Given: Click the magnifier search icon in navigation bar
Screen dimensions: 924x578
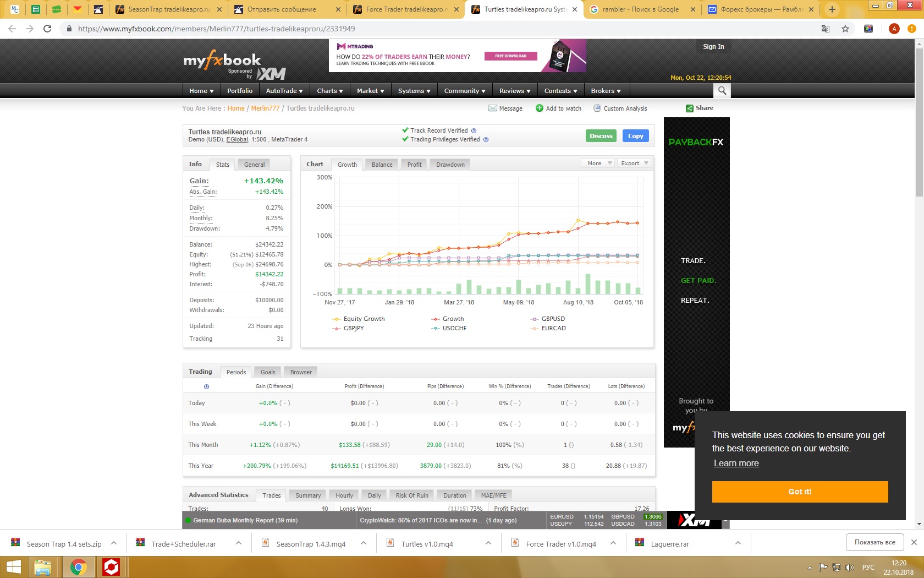Looking at the screenshot, I should click(722, 91).
